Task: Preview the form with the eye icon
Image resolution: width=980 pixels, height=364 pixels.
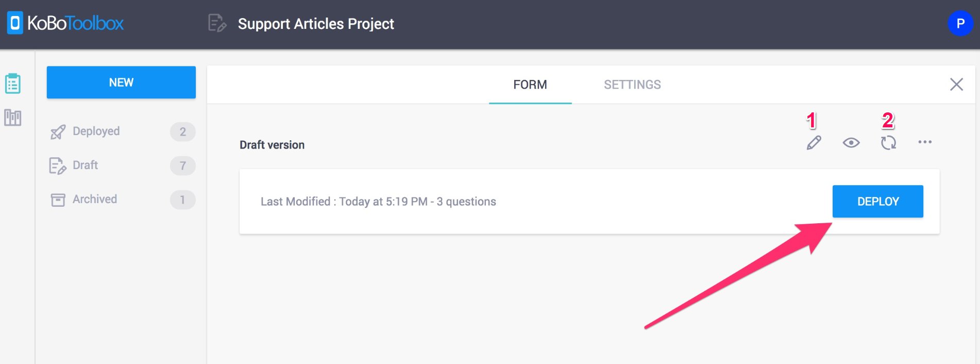Action: point(851,143)
